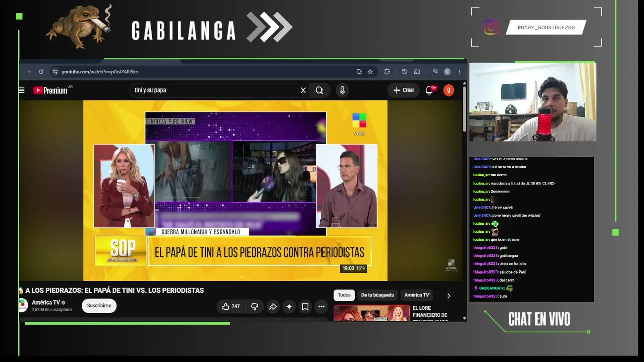Open the browser extensions puzzle icon

[x=387, y=72]
